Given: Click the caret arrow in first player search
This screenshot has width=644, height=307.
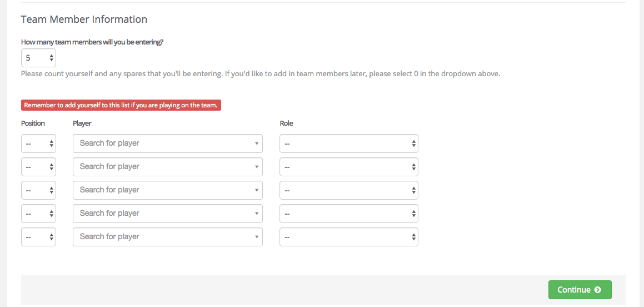Looking at the screenshot, I should click(x=256, y=143).
